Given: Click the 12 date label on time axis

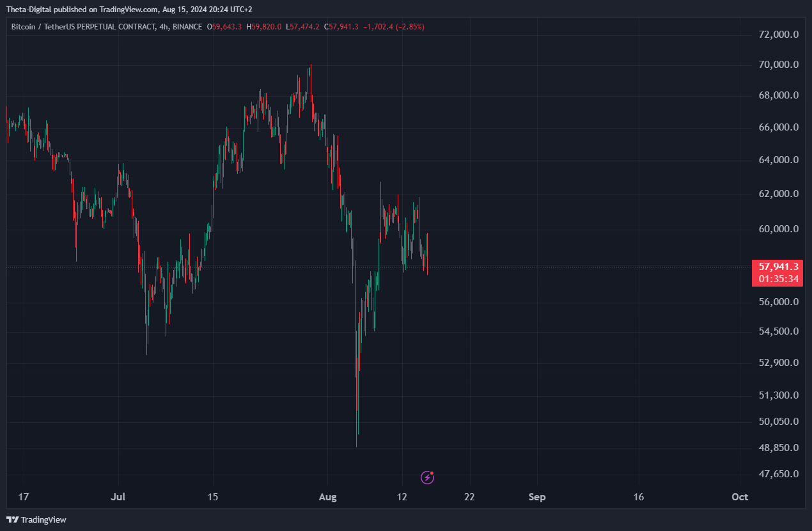Looking at the screenshot, I should [402, 496].
